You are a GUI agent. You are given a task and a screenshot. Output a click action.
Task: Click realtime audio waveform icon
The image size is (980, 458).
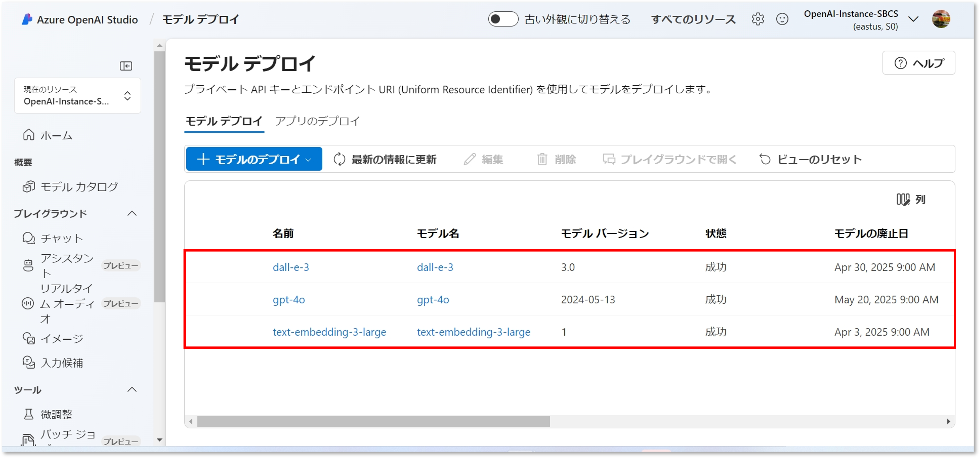coord(28,304)
